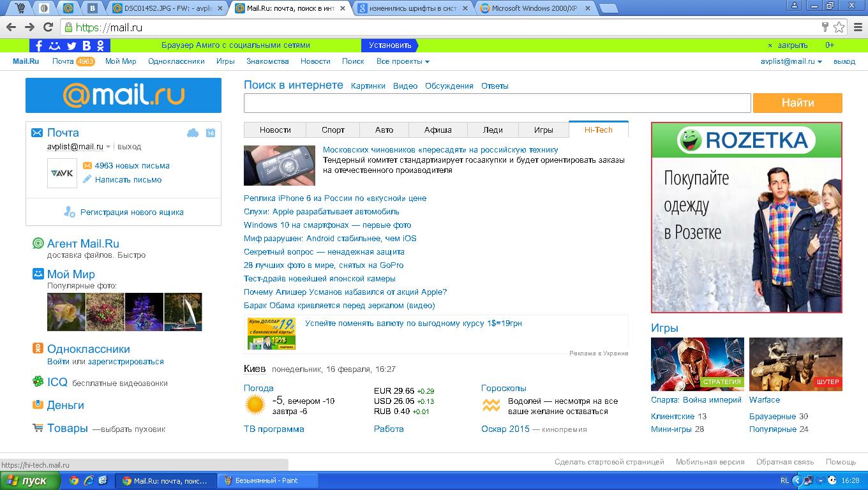The height and width of the screenshot is (490, 868).
Task: Click the Водолей horoscope sign icon
Action: tap(491, 405)
